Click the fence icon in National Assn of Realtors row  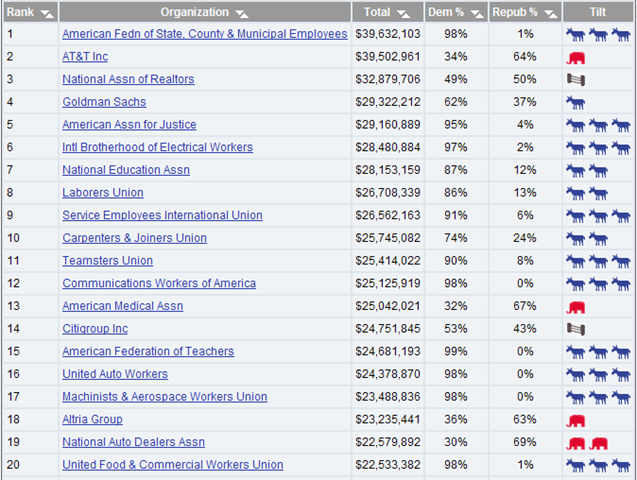click(x=575, y=80)
